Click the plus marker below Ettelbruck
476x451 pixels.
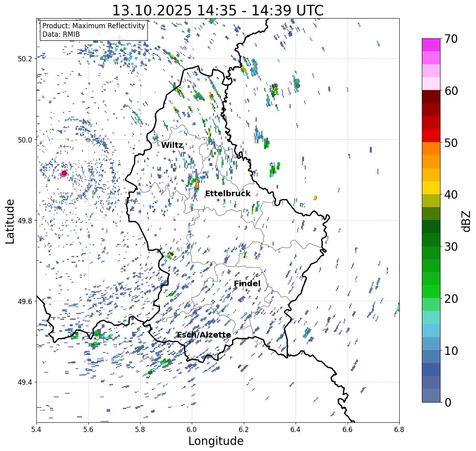pyautogui.click(x=218, y=200)
